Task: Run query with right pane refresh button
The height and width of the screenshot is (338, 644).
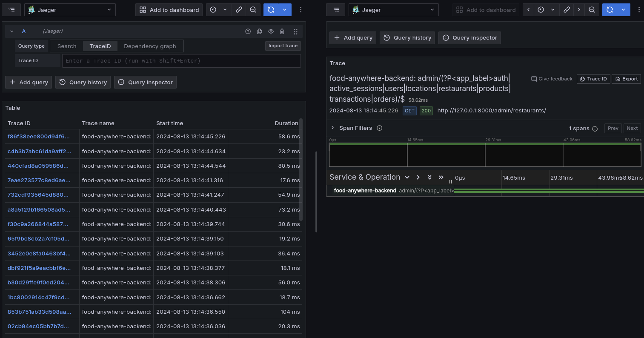Action: tap(610, 10)
